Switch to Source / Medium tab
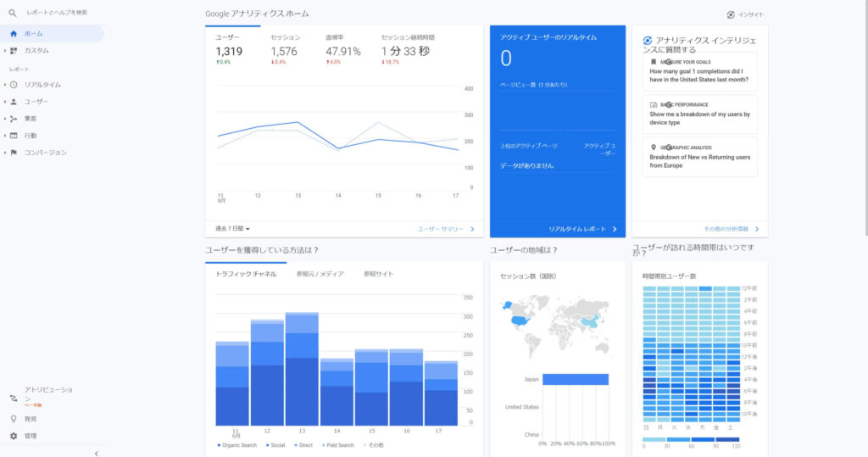This screenshot has width=868, height=457. click(320, 274)
